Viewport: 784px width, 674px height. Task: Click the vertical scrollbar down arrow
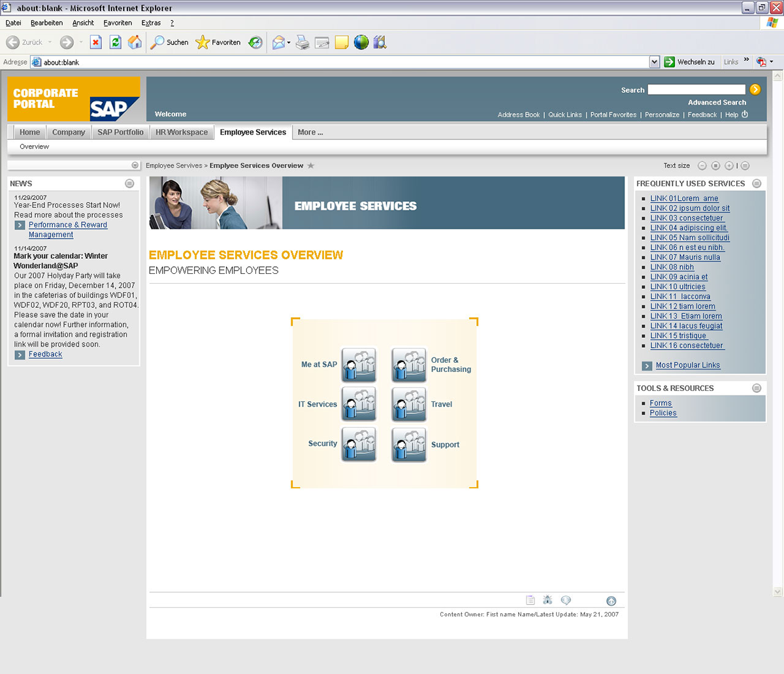777,592
